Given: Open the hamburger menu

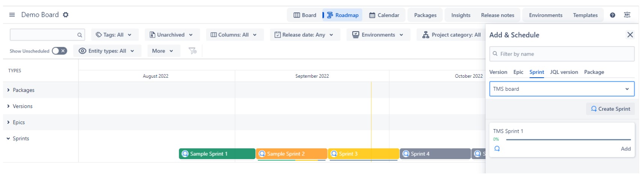Looking at the screenshot, I should [12, 15].
